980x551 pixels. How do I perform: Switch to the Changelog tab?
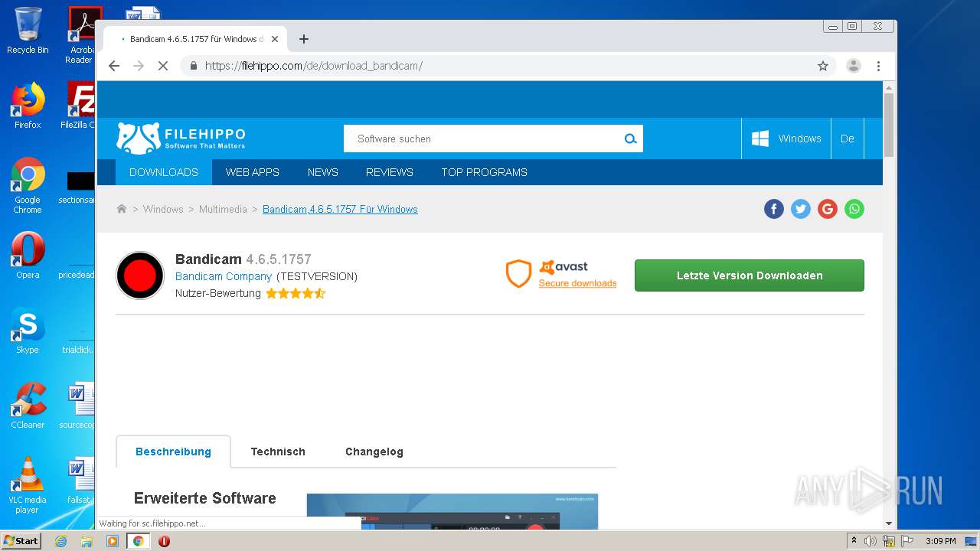click(374, 452)
